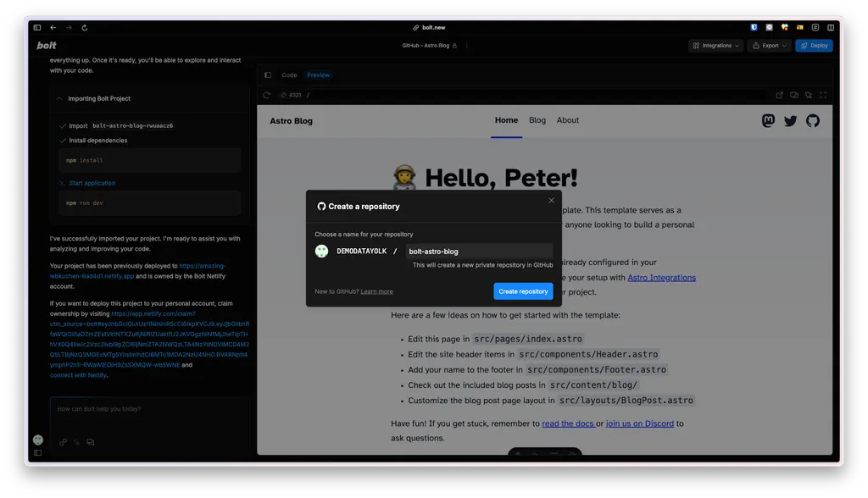The height and width of the screenshot is (498, 868).
Task: Click the Astro Blog site title
Action: pyautogui.click(x=292, y=120)
